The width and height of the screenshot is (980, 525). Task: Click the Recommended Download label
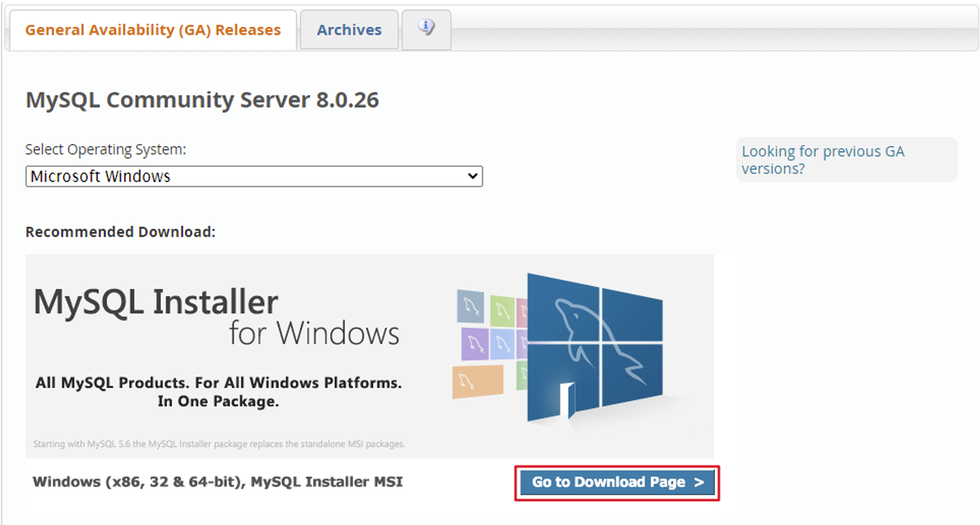(120, 232)
